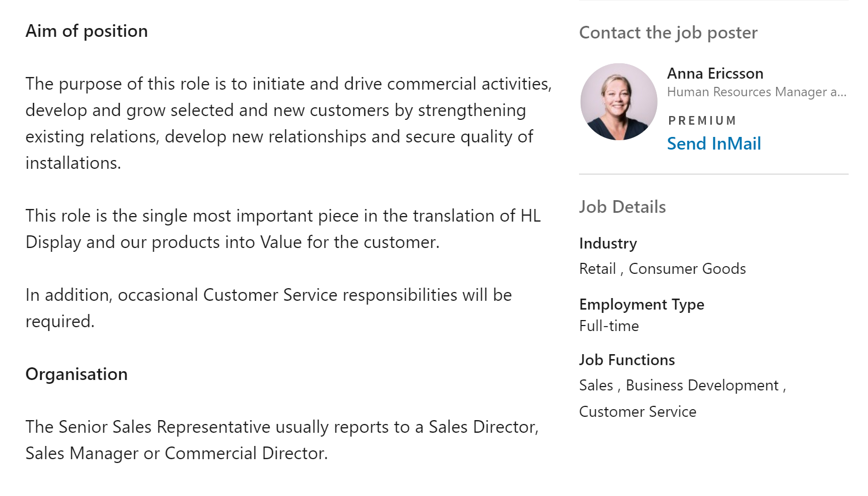Select the Consumer Goods industry text
This screenshot has width=868, height=496.
(687, 268)
